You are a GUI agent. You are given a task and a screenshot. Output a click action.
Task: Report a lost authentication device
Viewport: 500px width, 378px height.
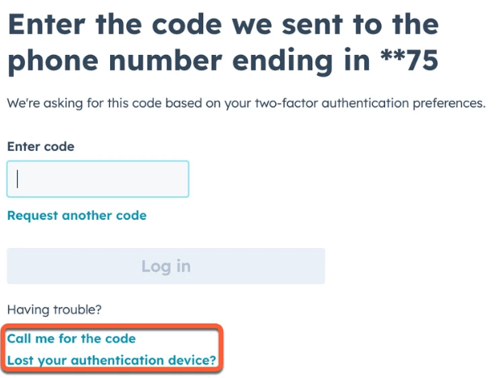(x=112, y=360)
